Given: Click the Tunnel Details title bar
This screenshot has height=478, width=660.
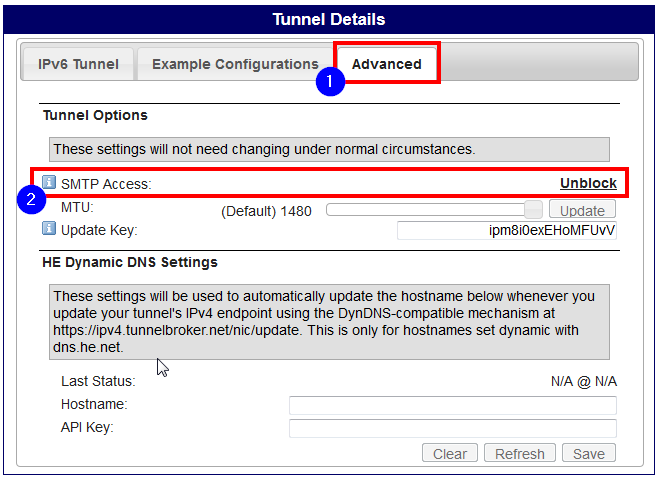Looking at the screenshot, I should click(329, 19).
